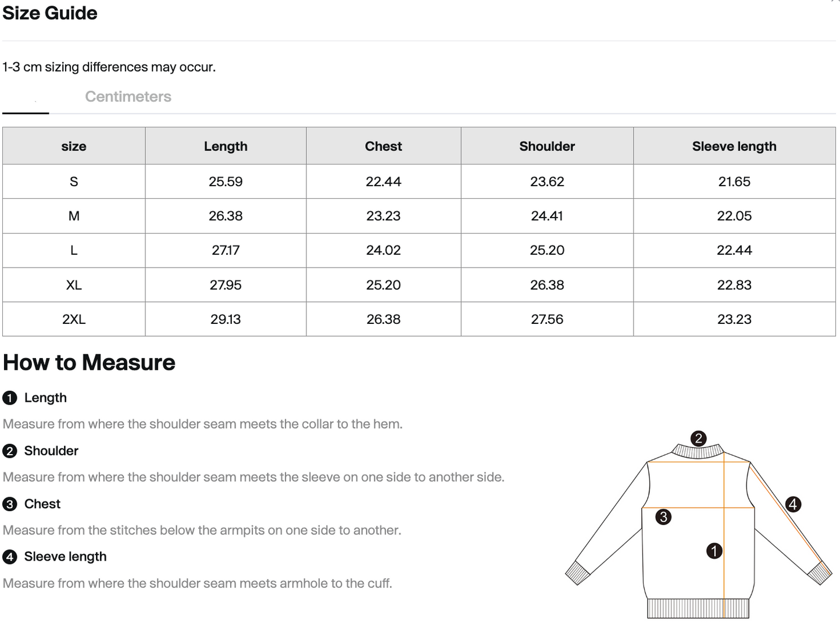
Task: Click the Size Guide heading
Action: tap(49, 13)
